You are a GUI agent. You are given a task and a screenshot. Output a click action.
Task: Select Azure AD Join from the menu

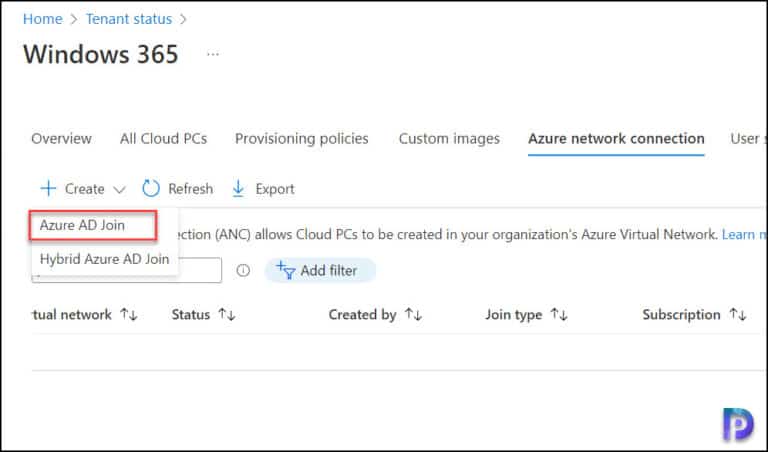coord(93,225)
